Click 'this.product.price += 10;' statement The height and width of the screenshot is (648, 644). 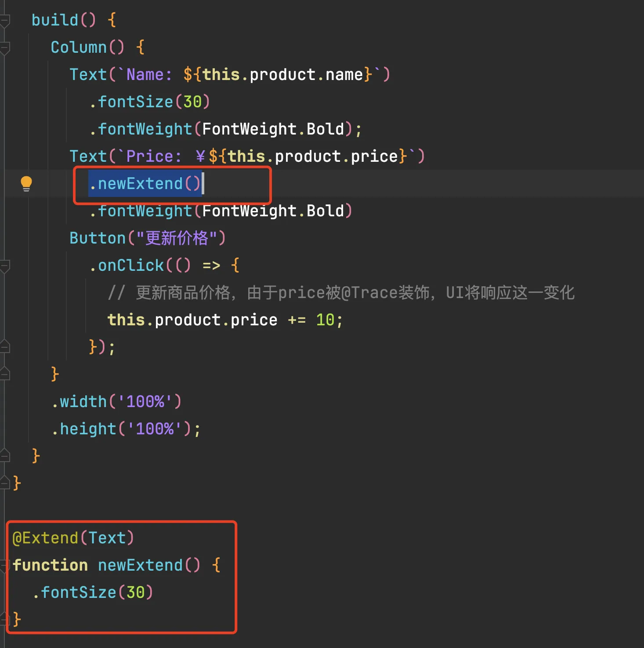click(225, 320)
